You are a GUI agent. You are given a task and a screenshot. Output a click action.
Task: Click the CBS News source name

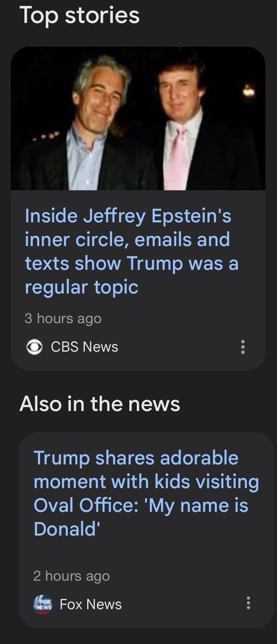[84, 347]
